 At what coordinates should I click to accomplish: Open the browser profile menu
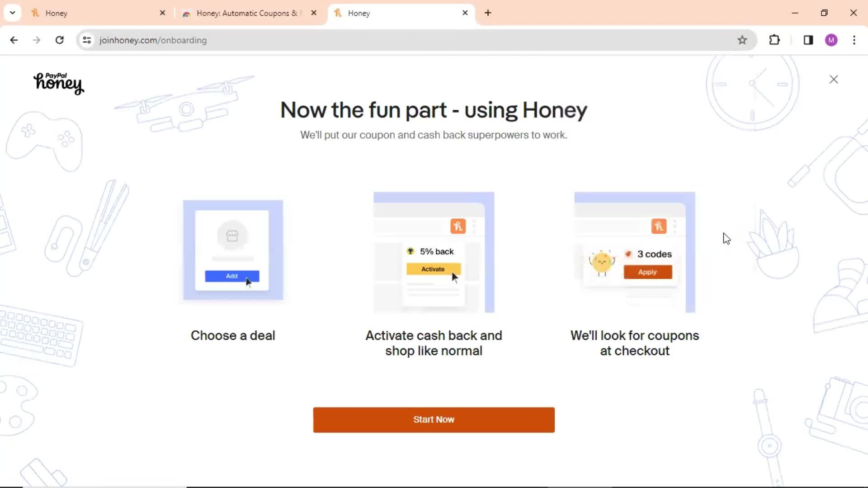830,40
